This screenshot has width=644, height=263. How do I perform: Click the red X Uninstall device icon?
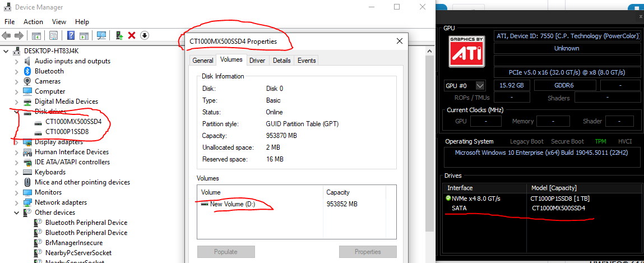coord(132,35)
